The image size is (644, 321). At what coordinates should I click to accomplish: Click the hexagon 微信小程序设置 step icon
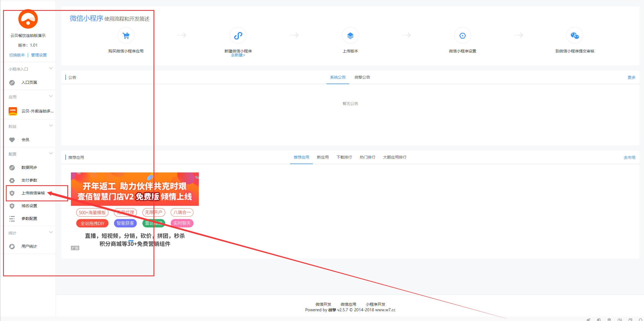click(463, 36)
